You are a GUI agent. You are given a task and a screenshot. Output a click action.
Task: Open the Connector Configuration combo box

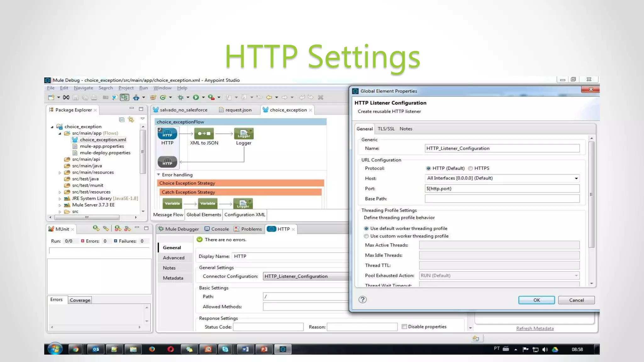[x=306, y=276]
